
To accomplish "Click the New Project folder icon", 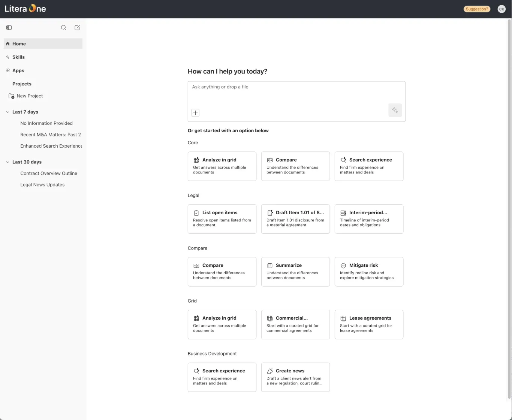I will click(x=11, y=96).
